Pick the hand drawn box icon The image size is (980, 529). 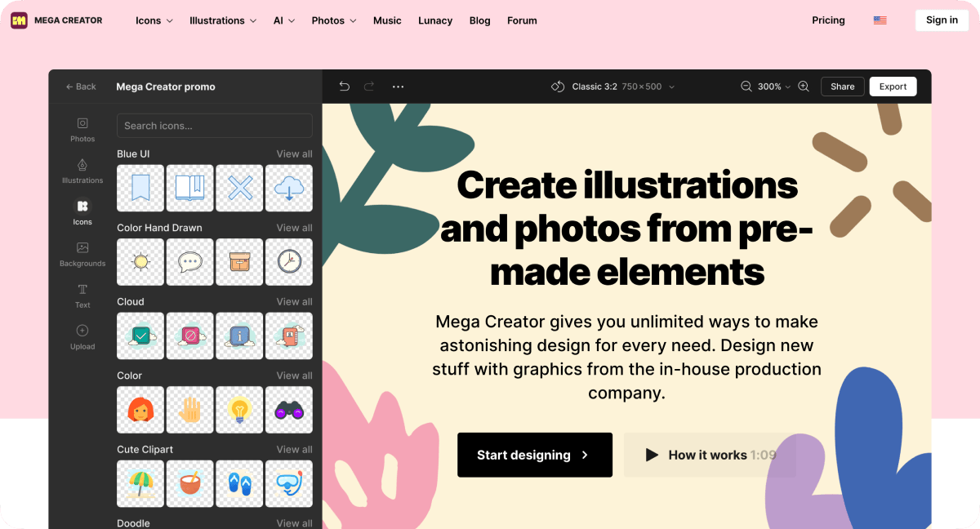tap(239, 262)
